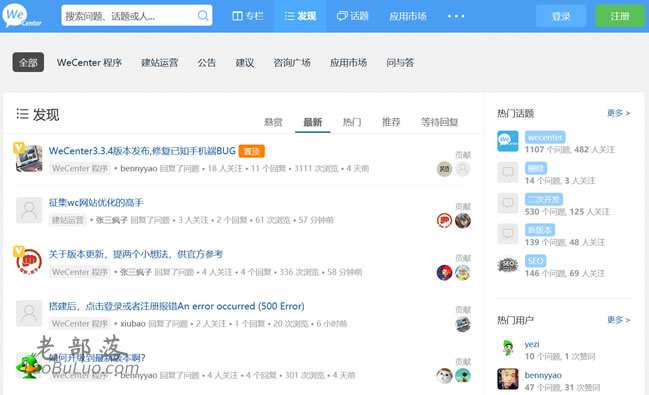649x395 pixels.
Task: Click the SEO topic badge icon
Action: pyautogui.click(x=507, y=265)
